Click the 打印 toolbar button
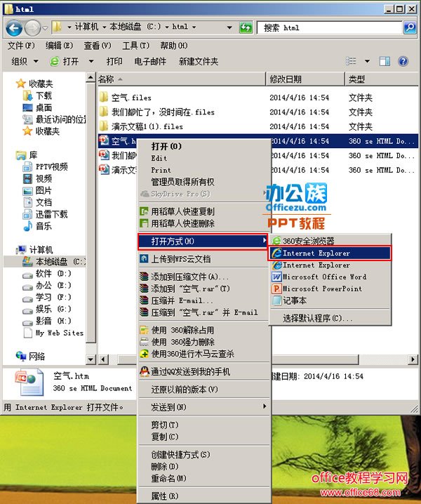This screenshot has width=421, height=504. pyautogui.click(x=114, y=61)
